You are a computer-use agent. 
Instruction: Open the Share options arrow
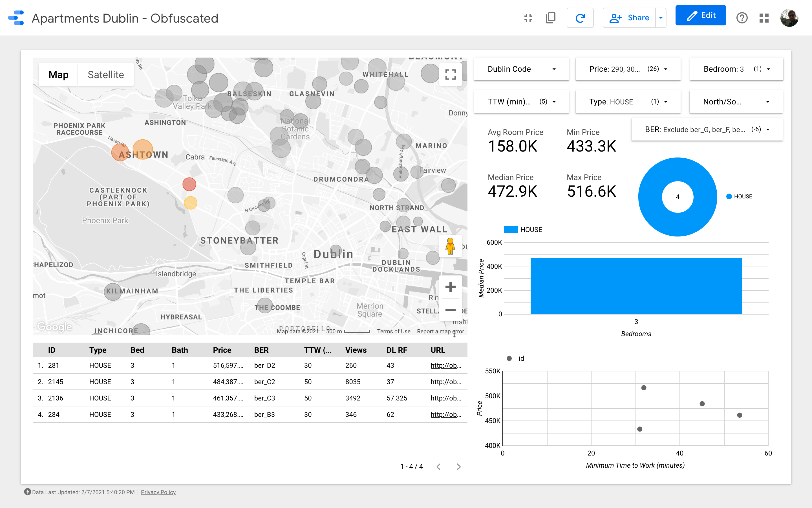pyautogui.click(x=661, y=18)
